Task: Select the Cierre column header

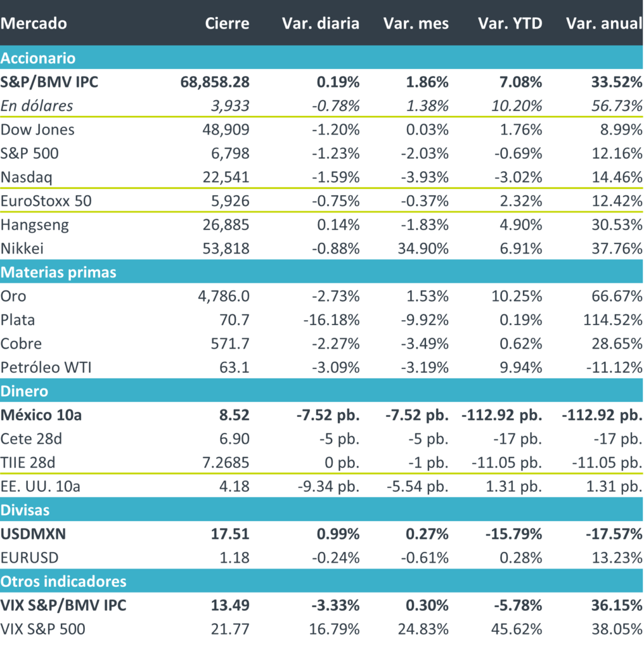Action: [x=227, y=23]
